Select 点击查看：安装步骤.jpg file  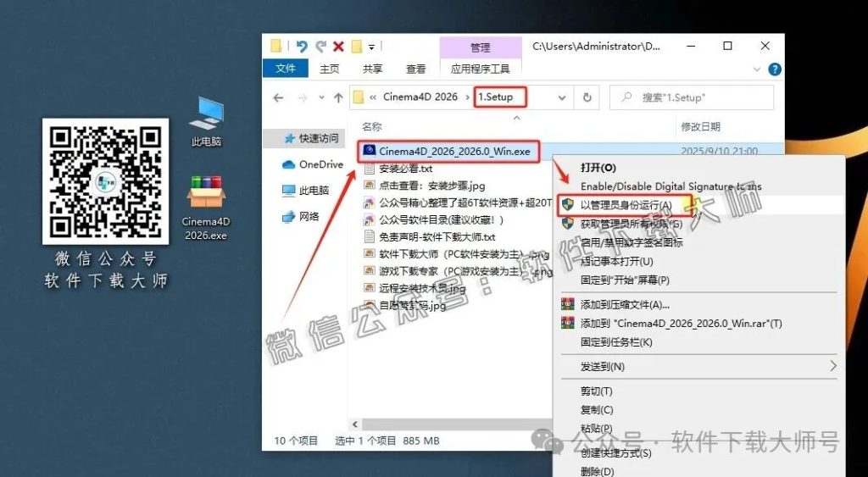tap(431, 186)
